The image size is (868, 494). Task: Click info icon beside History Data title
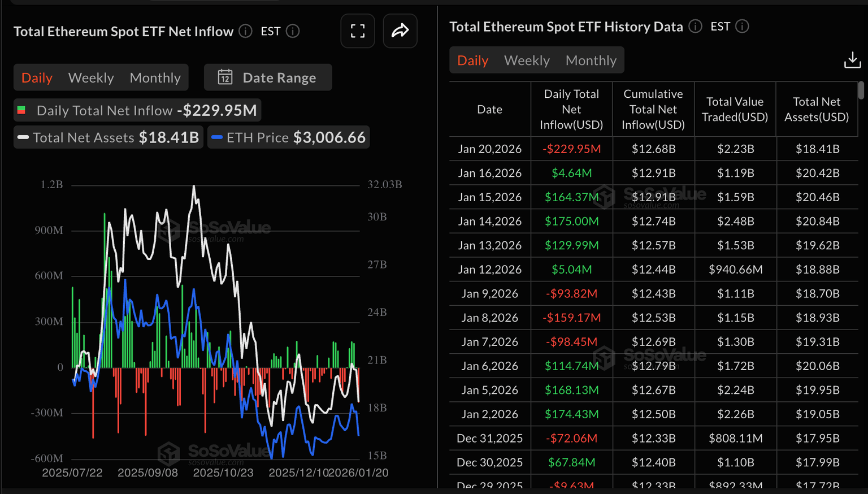(696, 27)
